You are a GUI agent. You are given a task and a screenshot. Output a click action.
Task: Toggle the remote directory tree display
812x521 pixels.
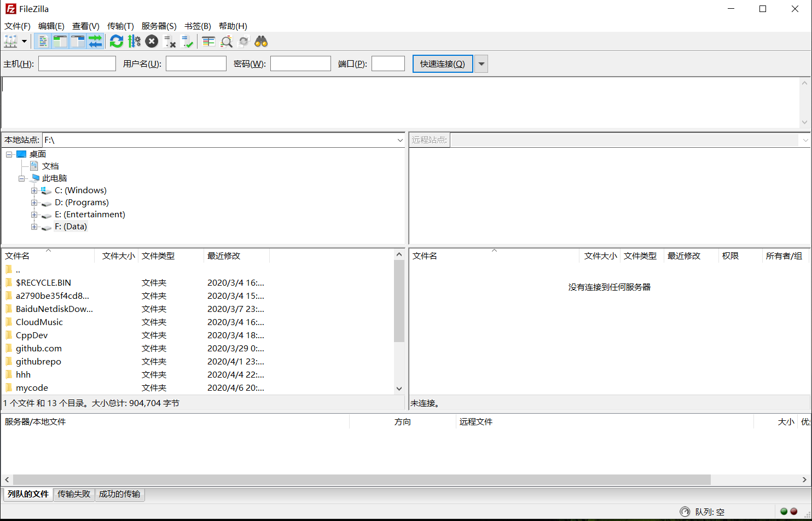click(78, 42)
